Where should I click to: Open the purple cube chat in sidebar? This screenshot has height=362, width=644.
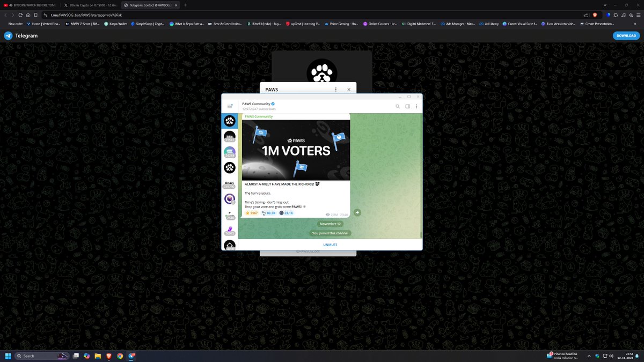pyautogui.click(x=229, y=199)
